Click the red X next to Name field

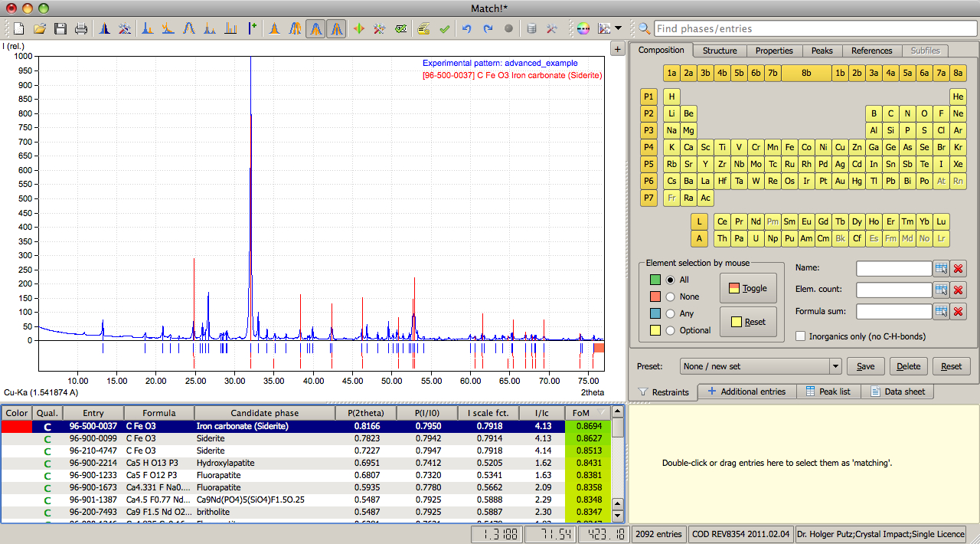(x=959, y=268)
